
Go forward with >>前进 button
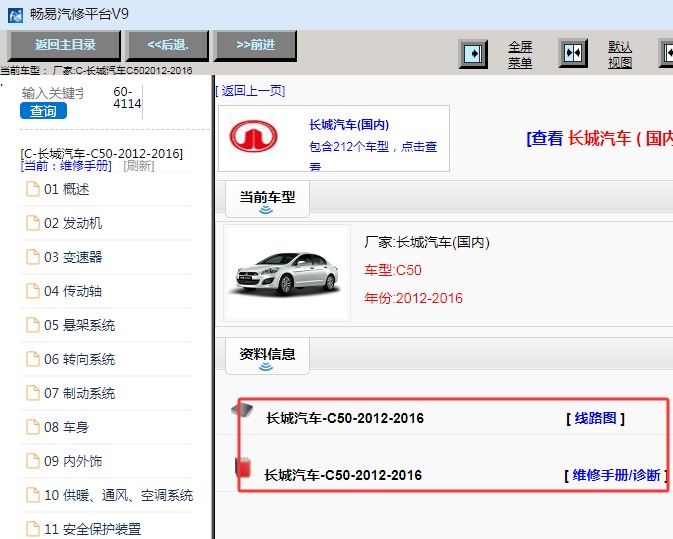click(x=255, y=45)
